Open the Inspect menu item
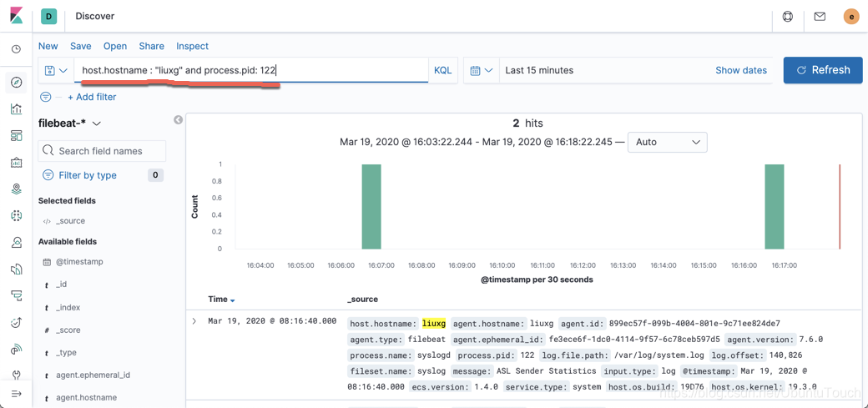868x408 pixels. coord(193,46)
